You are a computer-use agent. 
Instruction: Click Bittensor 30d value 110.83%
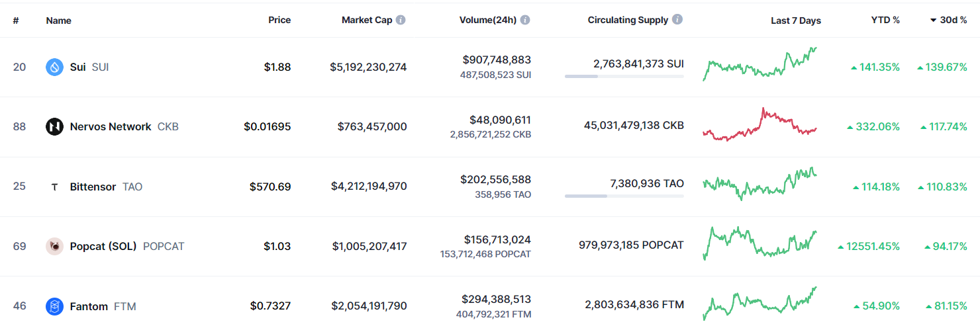click(942, 187)
